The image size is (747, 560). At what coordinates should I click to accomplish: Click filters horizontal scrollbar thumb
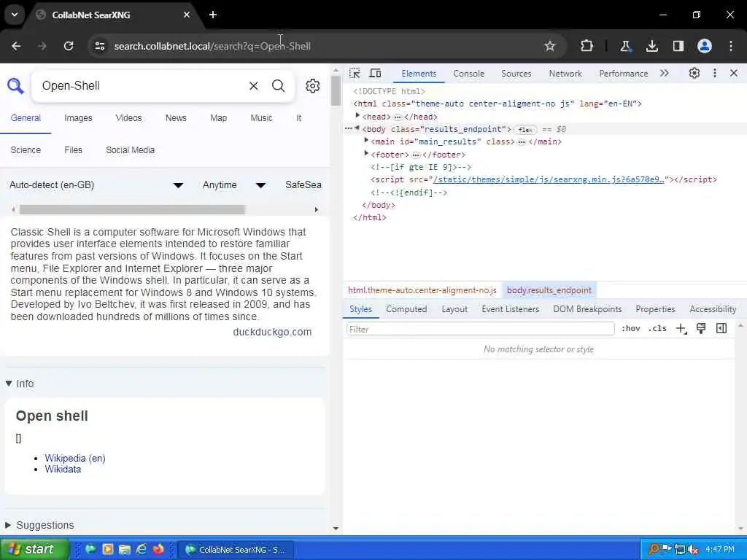point(132,209)
